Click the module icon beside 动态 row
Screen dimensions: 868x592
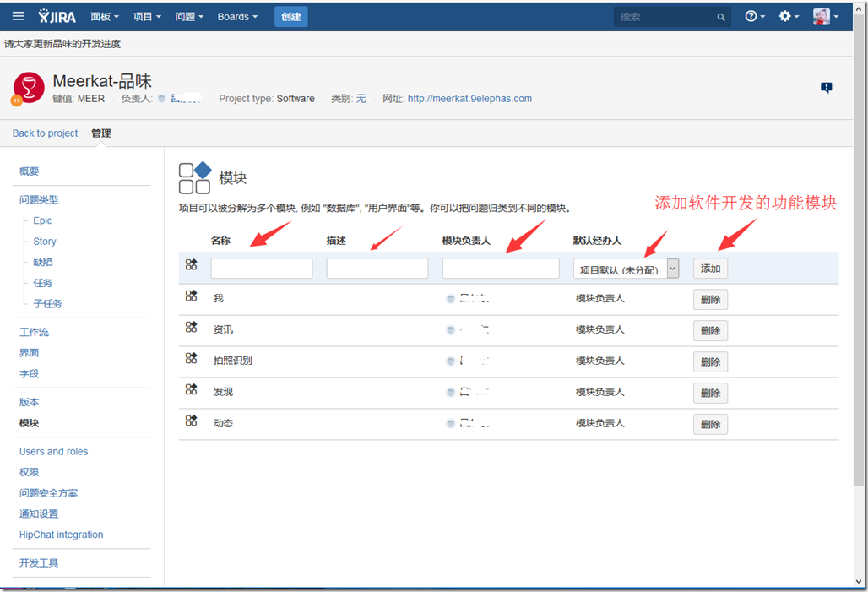(x=192, y=421)
